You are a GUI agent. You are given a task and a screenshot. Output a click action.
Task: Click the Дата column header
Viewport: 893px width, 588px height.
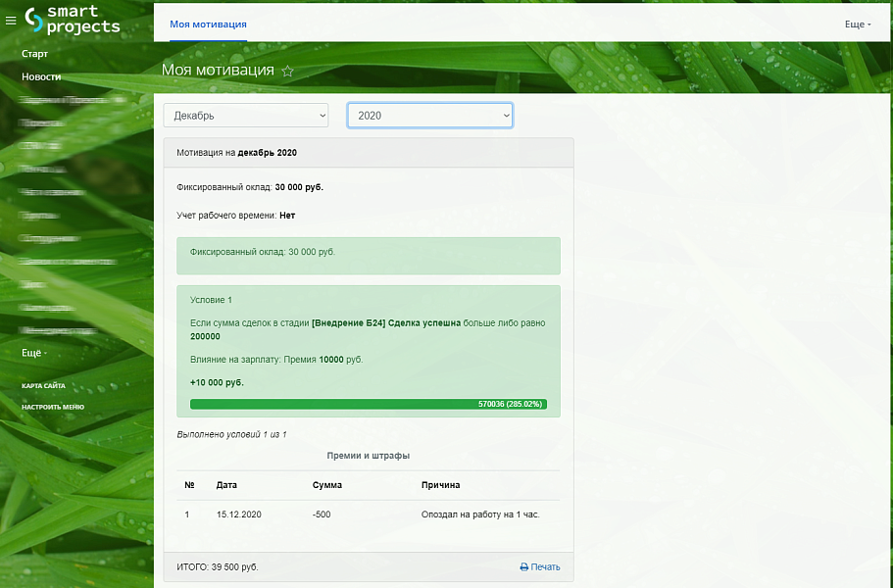[x=226, y=485]
